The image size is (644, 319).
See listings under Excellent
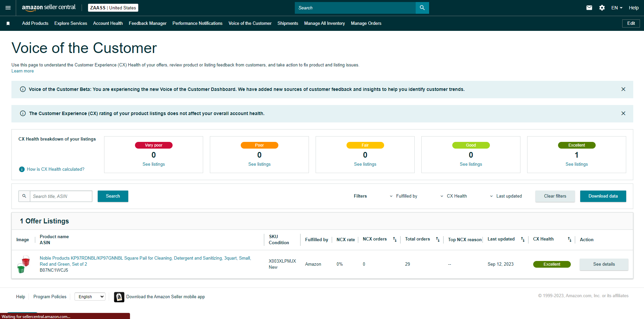577,164
